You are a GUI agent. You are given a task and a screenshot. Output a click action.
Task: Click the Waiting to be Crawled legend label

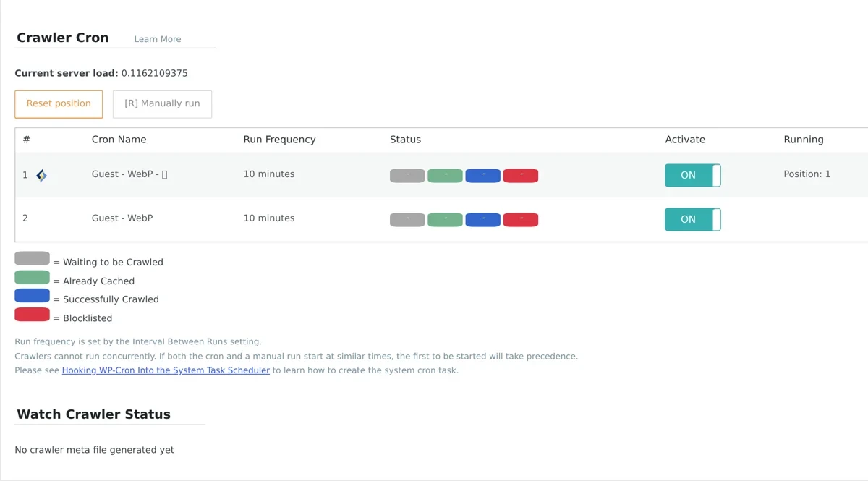pos(113,263)
